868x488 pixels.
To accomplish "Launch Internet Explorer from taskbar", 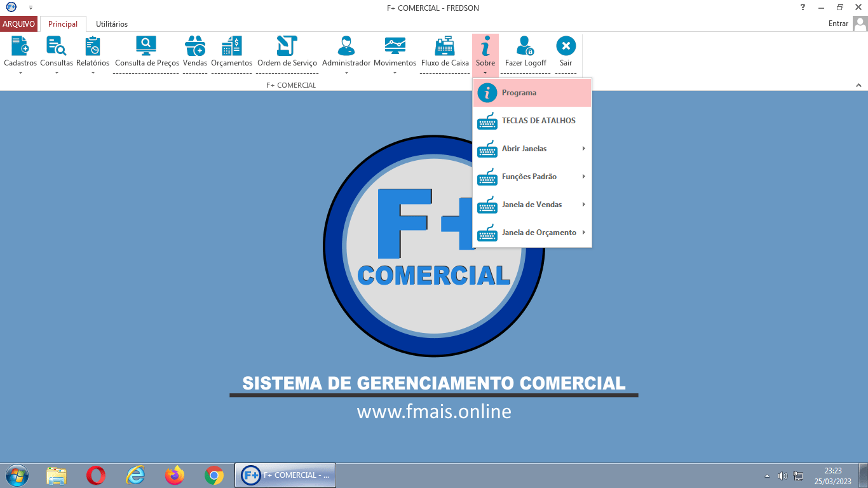I will (135, 475).
